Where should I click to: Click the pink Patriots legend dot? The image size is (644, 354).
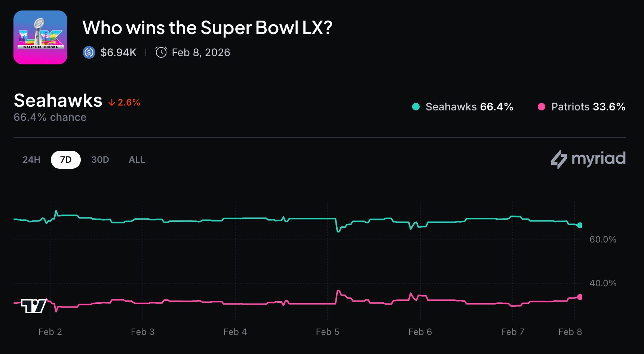pos(542,107)
